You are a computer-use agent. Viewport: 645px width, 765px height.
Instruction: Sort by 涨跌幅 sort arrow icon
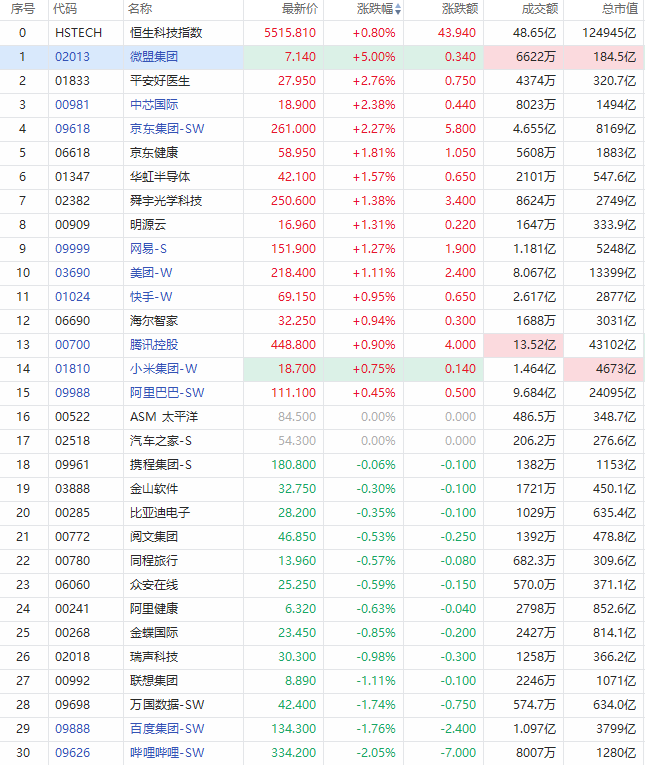(x=398, y=9)
